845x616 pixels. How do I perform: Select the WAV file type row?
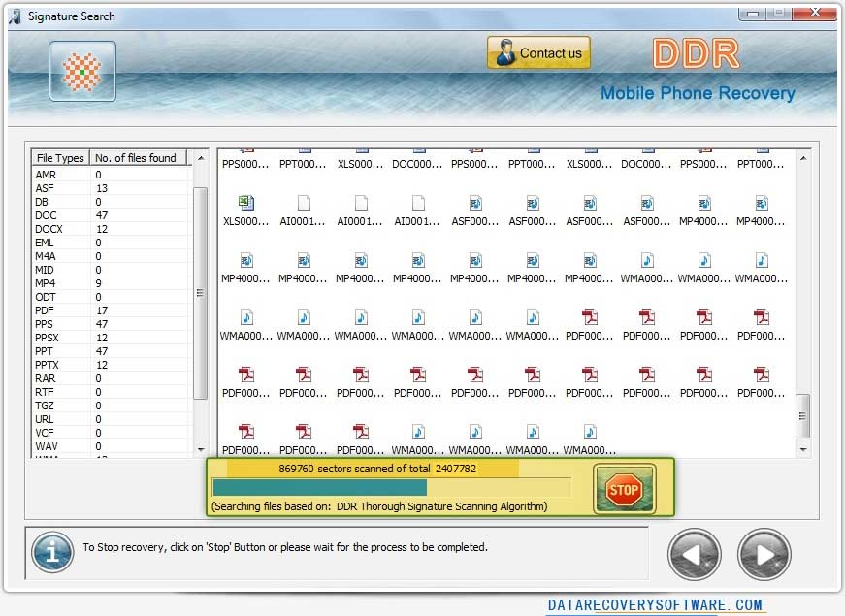pos(112,446)
